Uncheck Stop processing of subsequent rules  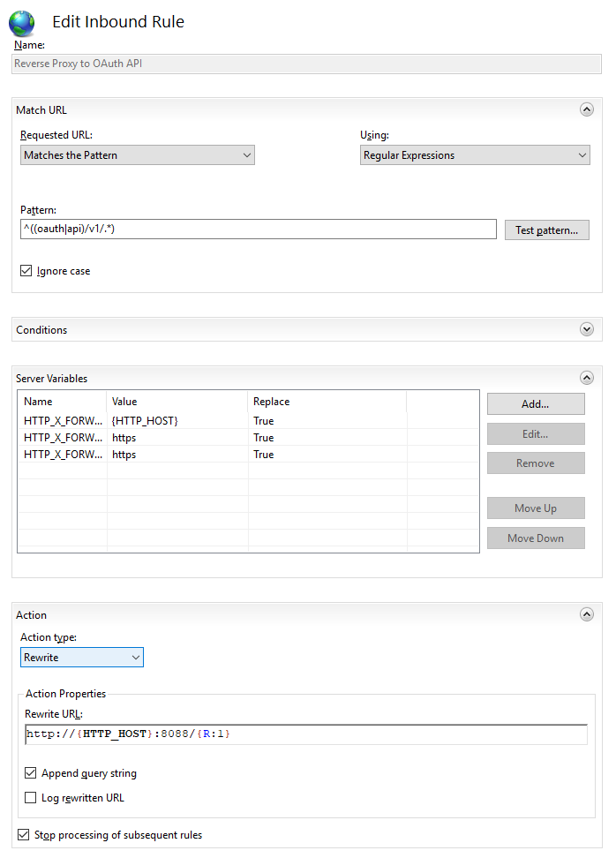coord(24,834)
